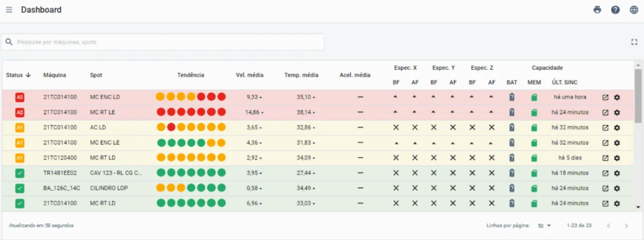The image size is (644, 240).
Task: Sort table by Status column
Action: 18,75
